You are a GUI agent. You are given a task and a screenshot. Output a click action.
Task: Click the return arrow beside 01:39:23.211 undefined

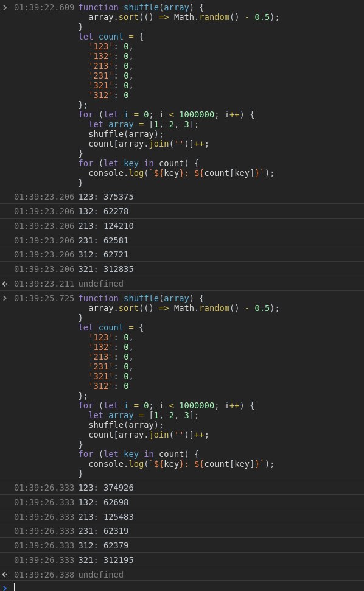pyautogui.click(x=4, y=284)
